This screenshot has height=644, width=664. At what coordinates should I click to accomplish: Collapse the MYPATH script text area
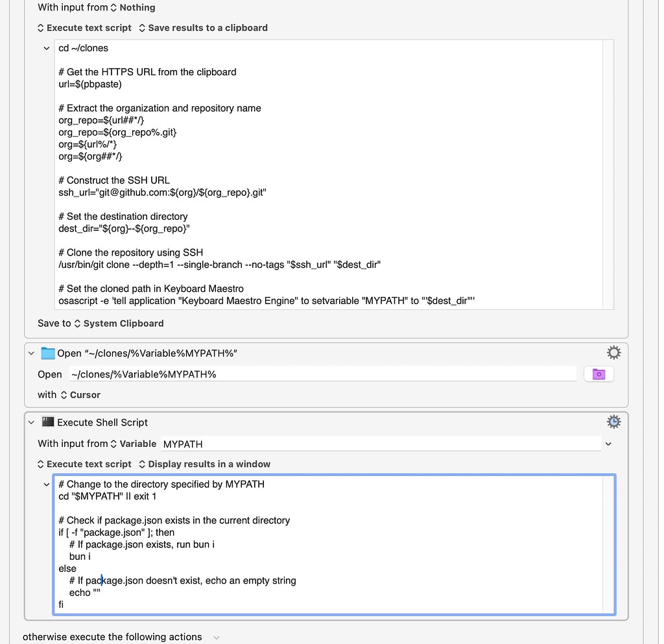[x=47, y=484]
